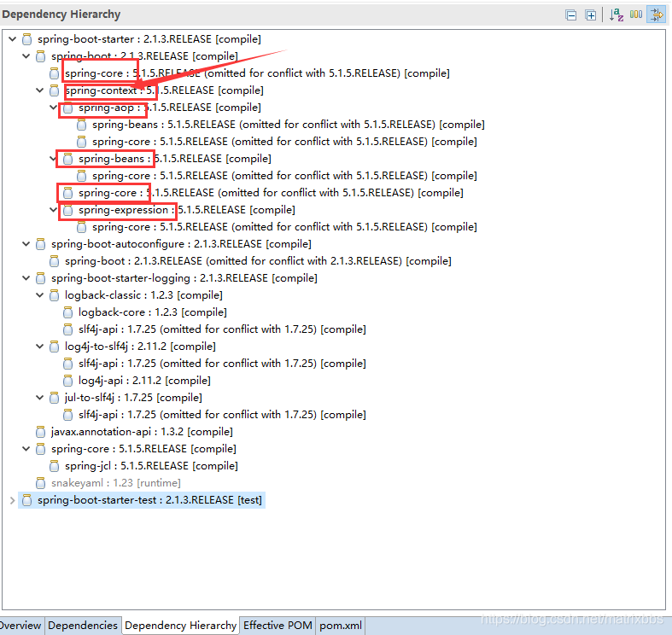672x635 pixels.
Task: Click the Expand All toolbar icon
Action: (591, 15)
